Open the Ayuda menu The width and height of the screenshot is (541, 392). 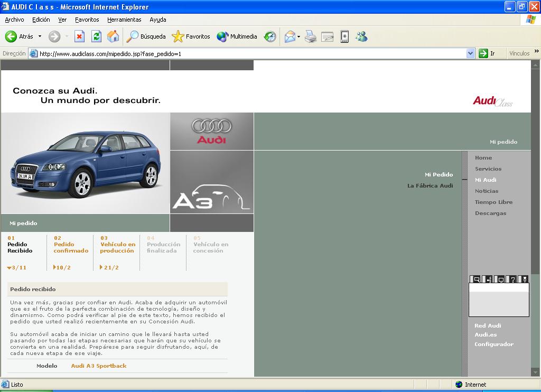pyautogui.click(x=157, y=20)
